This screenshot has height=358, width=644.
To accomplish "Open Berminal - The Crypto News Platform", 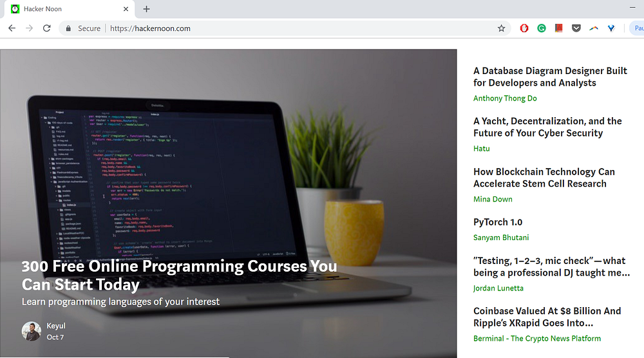I will click(x=537, y=338).
